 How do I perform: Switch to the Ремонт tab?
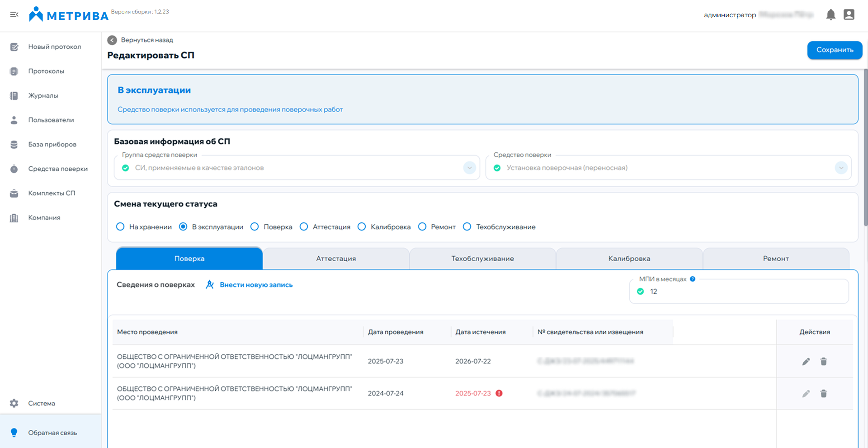tap(776, 259)
